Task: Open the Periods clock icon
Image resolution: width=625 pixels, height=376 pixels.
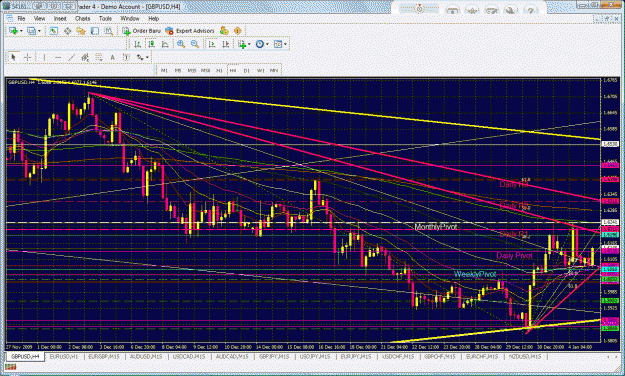Action: point(259,44)
